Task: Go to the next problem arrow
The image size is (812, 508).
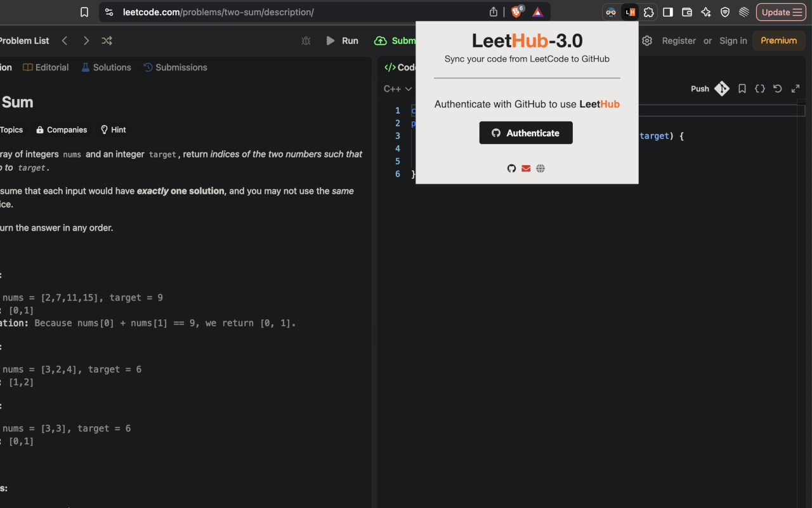Action: (x=86, y=41)
